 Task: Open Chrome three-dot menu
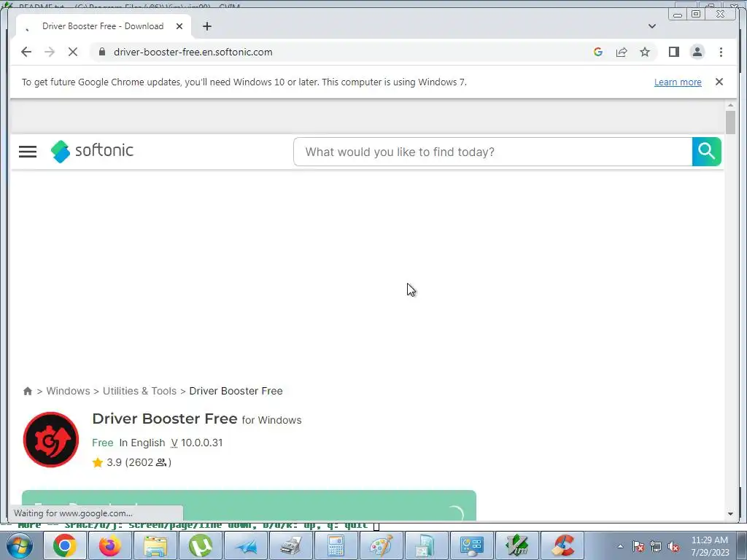(721, 52)
